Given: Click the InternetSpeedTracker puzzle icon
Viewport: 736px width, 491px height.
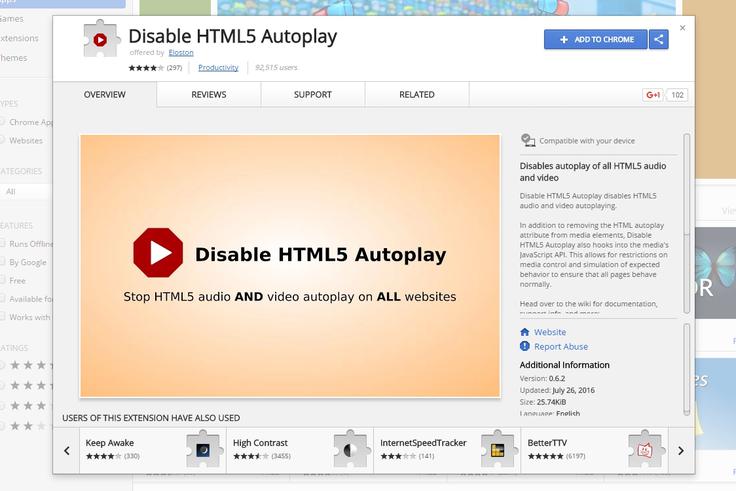Looking at the screenshot, I should click(497, 450).
